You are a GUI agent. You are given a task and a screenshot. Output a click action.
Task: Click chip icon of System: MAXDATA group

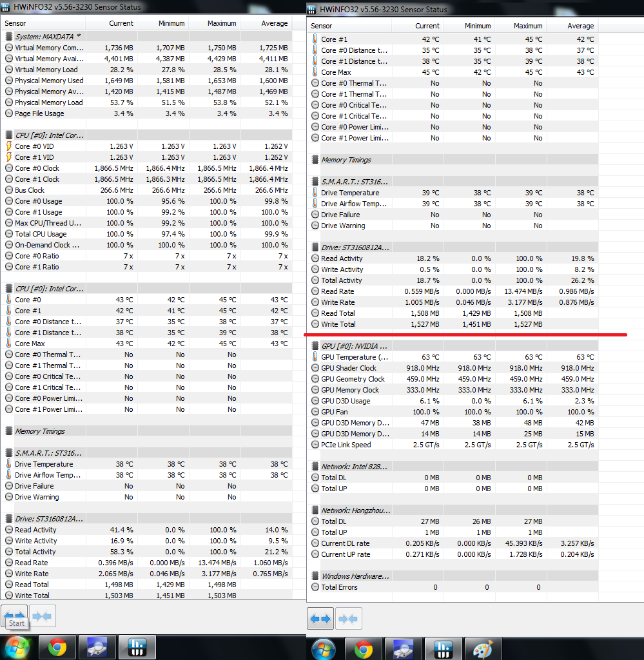coord(9,37)
